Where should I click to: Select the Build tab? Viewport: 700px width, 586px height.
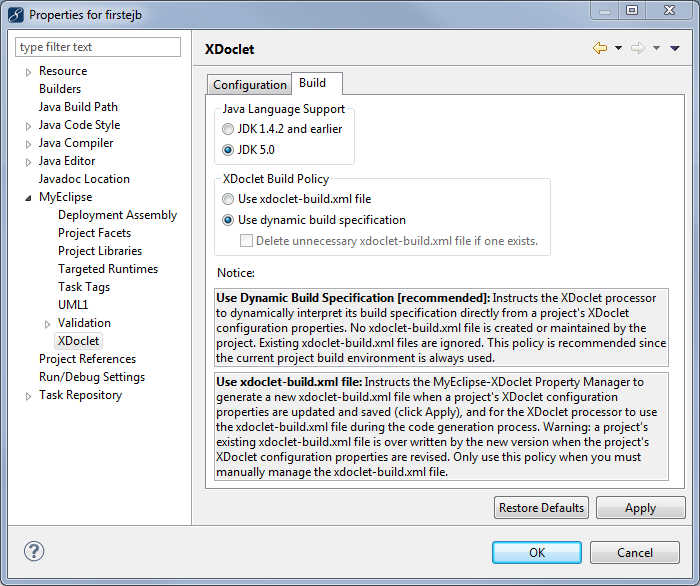tap(312, 84)
